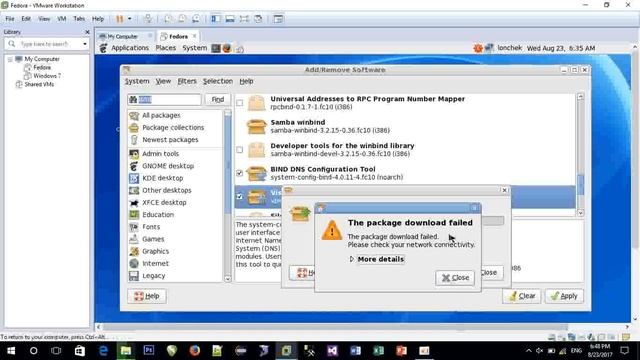
Task: Open the VMware VM menu
Action: 62,19
